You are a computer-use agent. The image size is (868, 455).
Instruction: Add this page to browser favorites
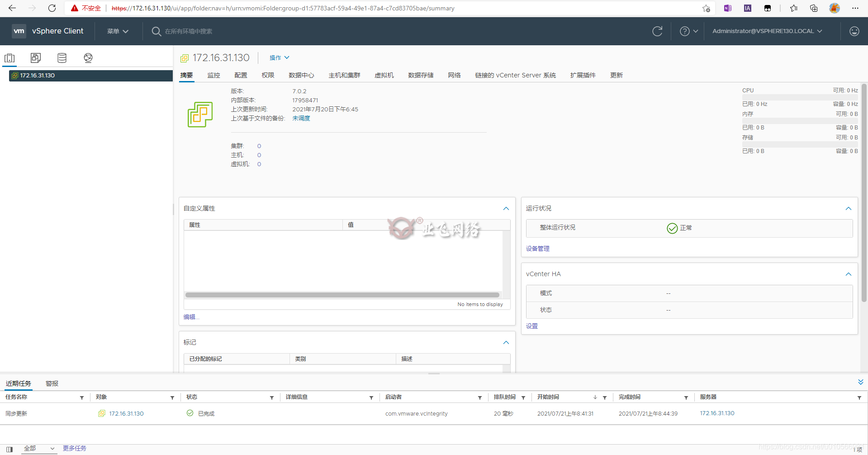coord(706,8)
